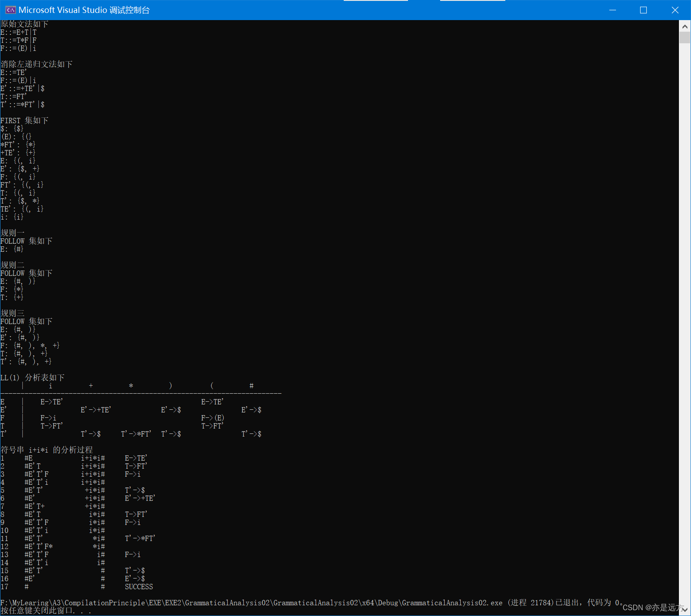Click the 'SUCCESS' result text

coord(139,587)
